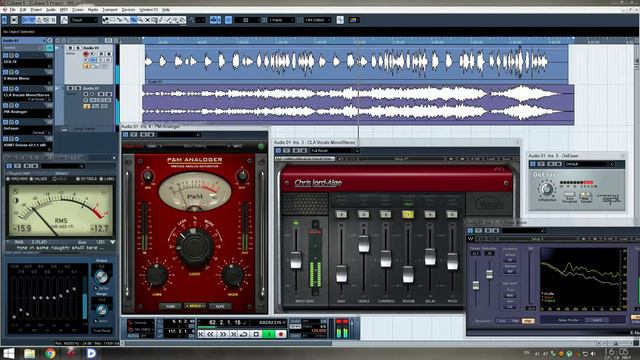Toggle yellow Reverb button in CLA Vocals
This screenshot has height=360, width=640.
[x=408, y=214]
